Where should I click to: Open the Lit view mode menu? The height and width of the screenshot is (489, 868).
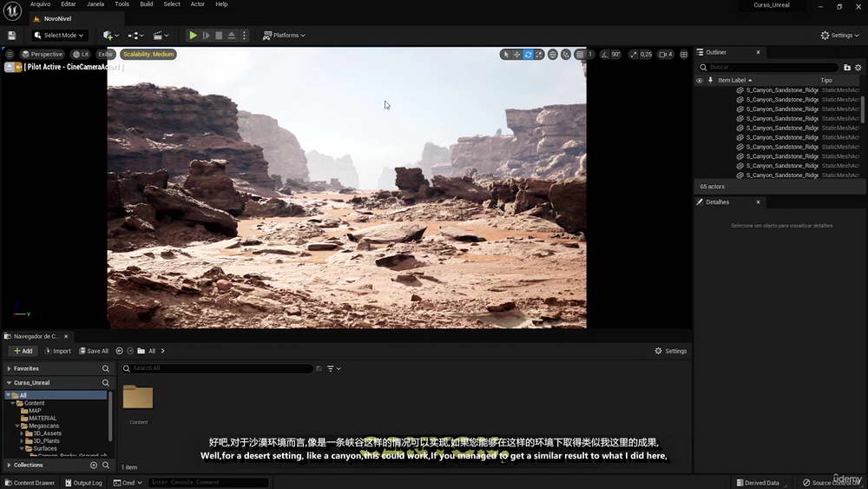pyautogui.click(x=81, y=54)
